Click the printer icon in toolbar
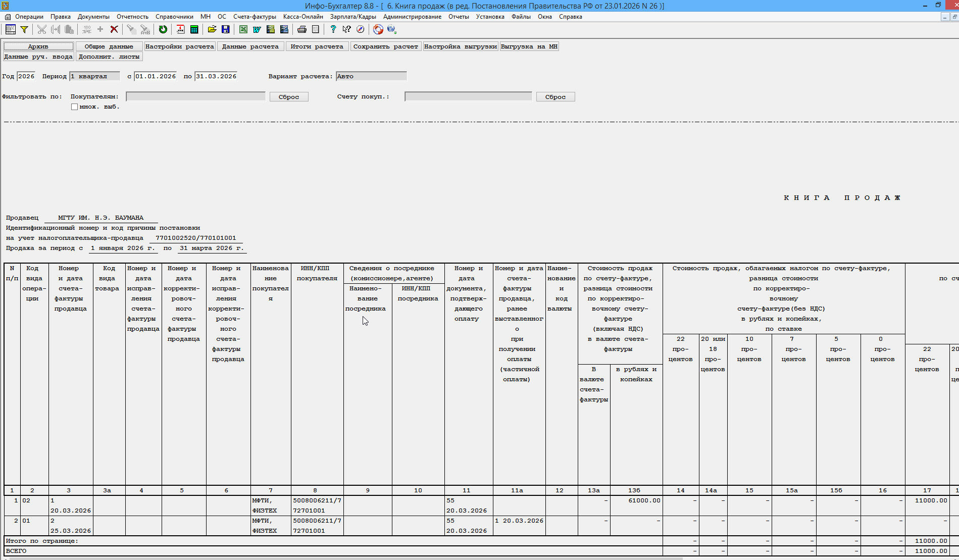The width and height of the screenshot is (959, 560). 301,29
